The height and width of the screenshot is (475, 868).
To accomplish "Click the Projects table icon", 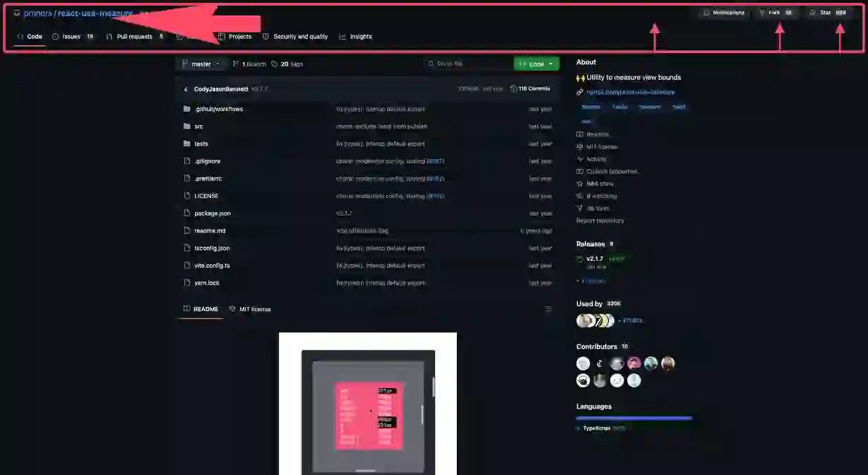I will pos(222,37).
